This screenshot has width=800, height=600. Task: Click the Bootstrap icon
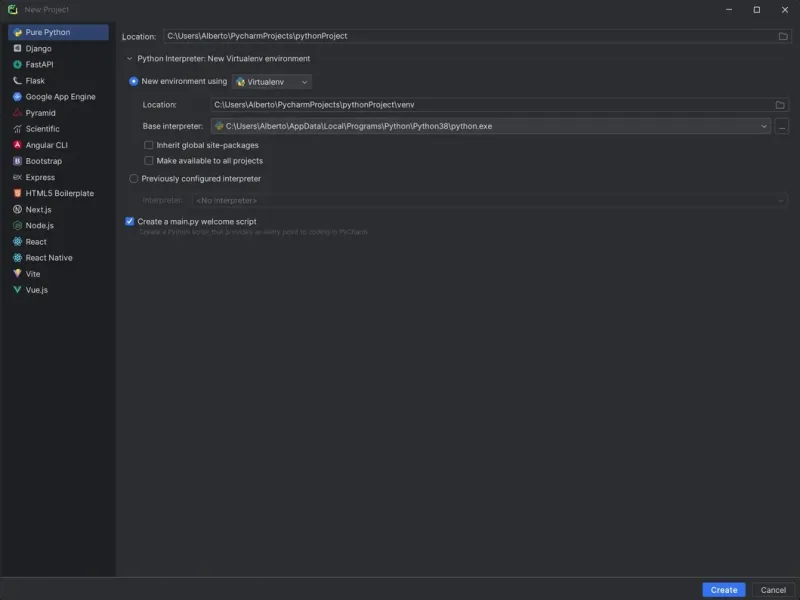click(17, 161)
